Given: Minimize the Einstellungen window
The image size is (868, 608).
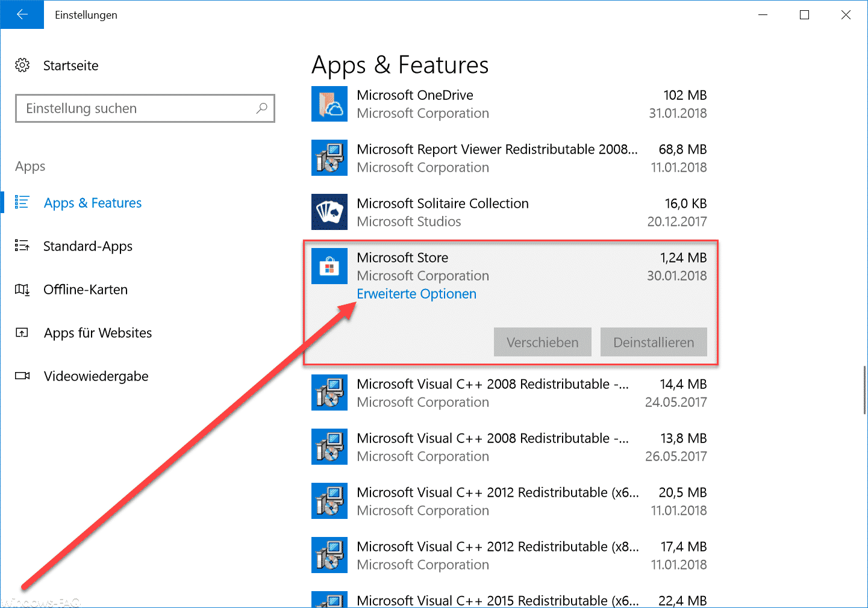Looking at the screenshot, I should (763, 14).
